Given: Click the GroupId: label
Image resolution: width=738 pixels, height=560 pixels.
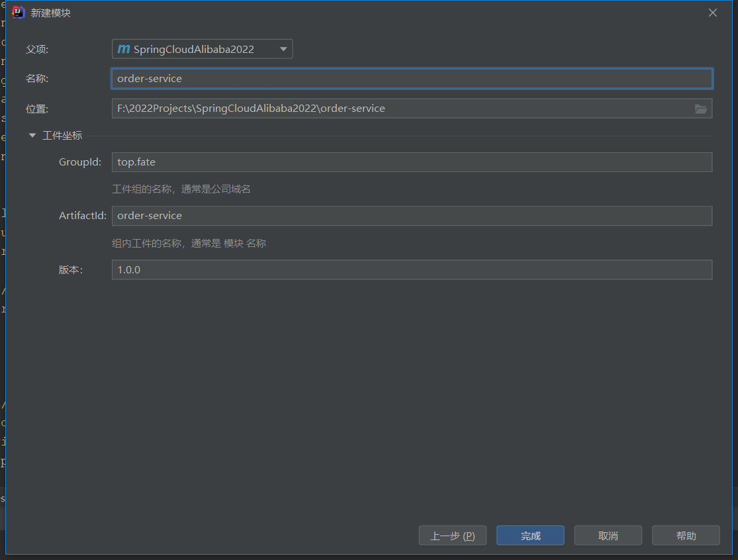Looking at the screenshot, I should pos(80,162).
